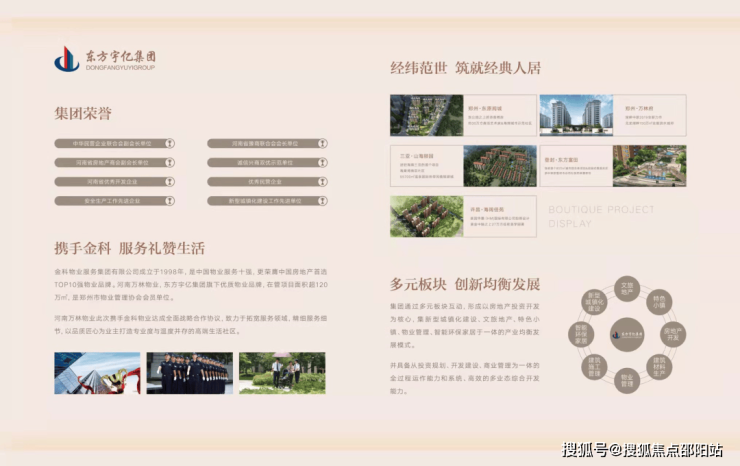Select the 集团荣誉 heading
The image size is (740, 466).
point(83,113)
